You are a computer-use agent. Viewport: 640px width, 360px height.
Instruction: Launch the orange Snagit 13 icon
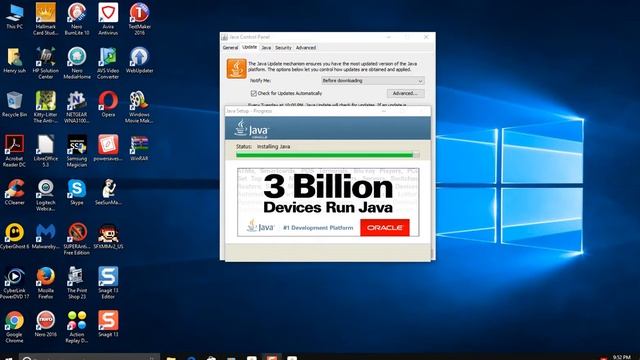point(108,324)
